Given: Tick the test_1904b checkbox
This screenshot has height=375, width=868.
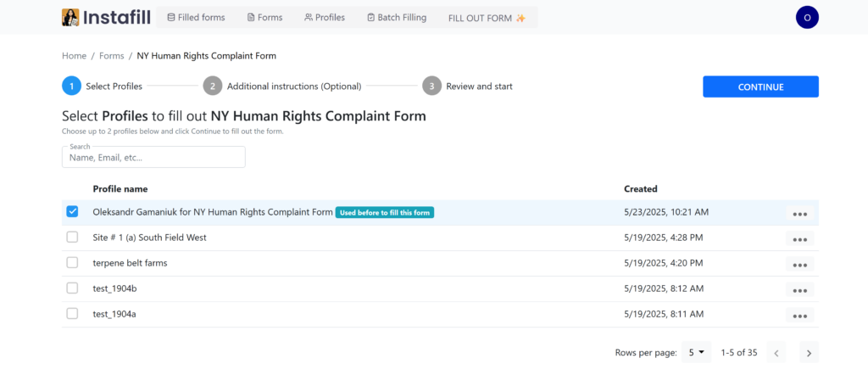Looking at the screenshot, I should pos(72,288).
